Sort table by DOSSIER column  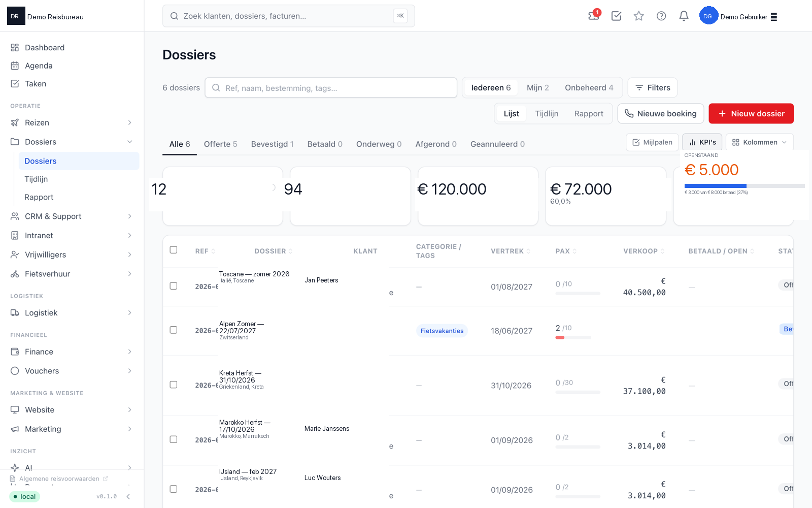[273, 251]
